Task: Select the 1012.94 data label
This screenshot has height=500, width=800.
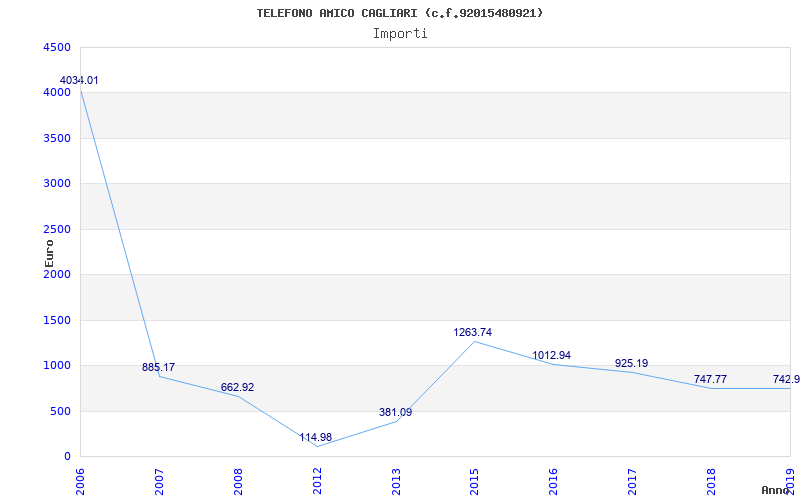Action: pyautogui.click(x=552, y=356)
